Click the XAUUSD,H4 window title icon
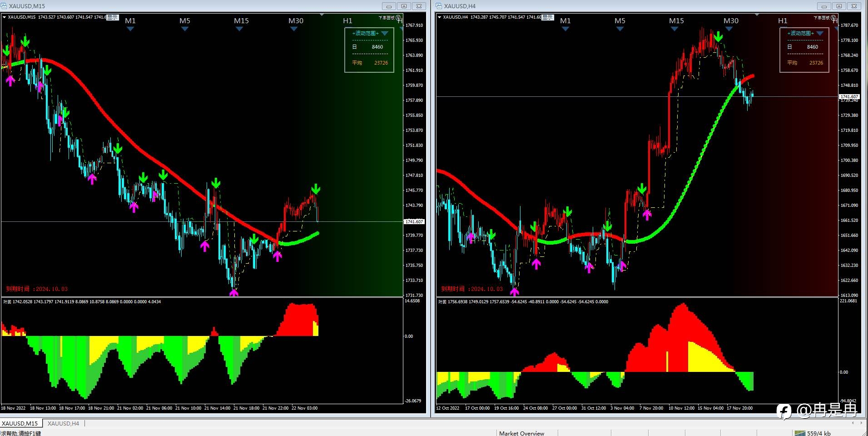 point(439,6)
